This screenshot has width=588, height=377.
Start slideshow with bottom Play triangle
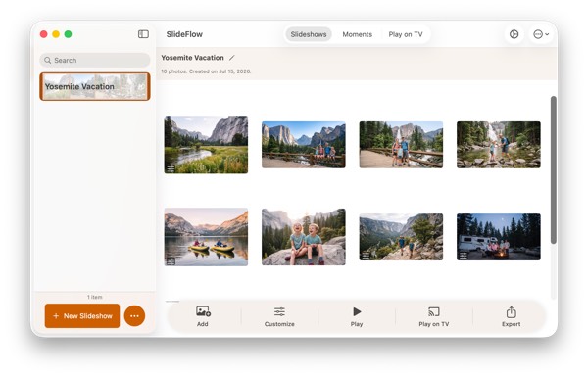click(x=357, y=311)
